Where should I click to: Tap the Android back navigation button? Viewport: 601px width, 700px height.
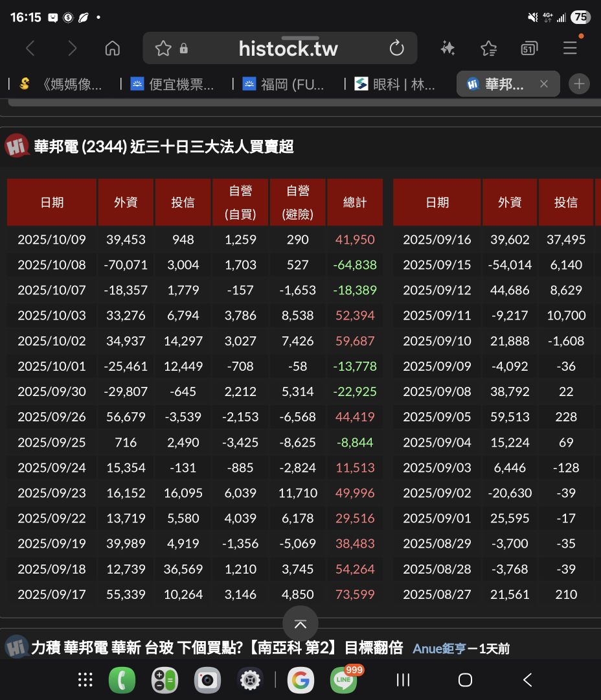[527, 680]
